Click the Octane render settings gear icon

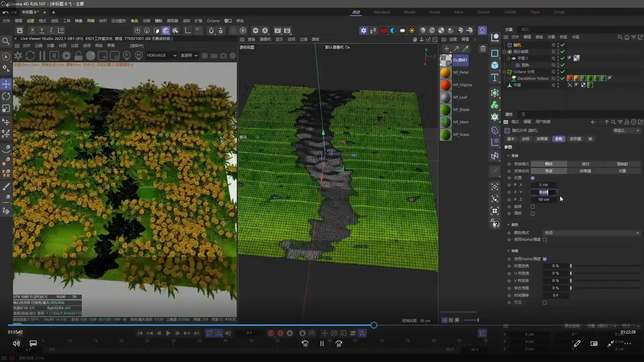tap(66, 56)
